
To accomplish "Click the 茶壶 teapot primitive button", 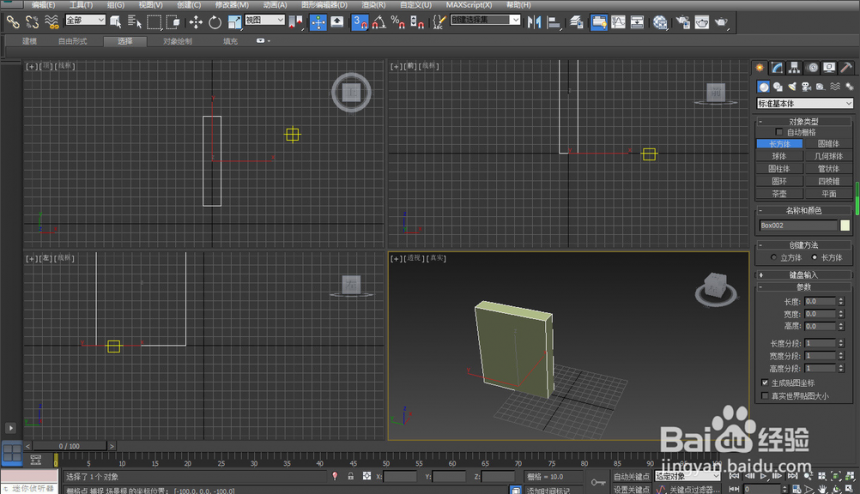I will click(x=779, y=194).
